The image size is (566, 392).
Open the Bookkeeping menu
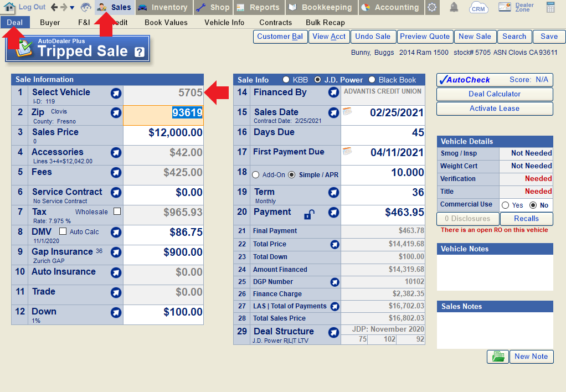coord(322,7)
